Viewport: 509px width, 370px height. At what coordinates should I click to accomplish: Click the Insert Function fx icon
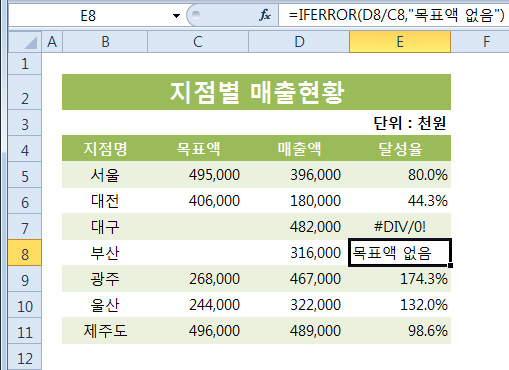(x=265, y=15)
